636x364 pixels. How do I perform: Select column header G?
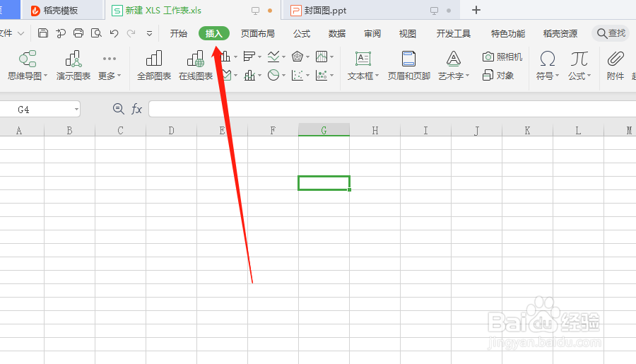[x=324, y=130]
